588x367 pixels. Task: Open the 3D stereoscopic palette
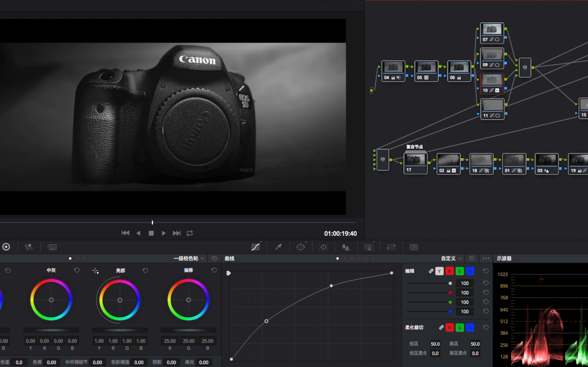(x=414, y=247)
